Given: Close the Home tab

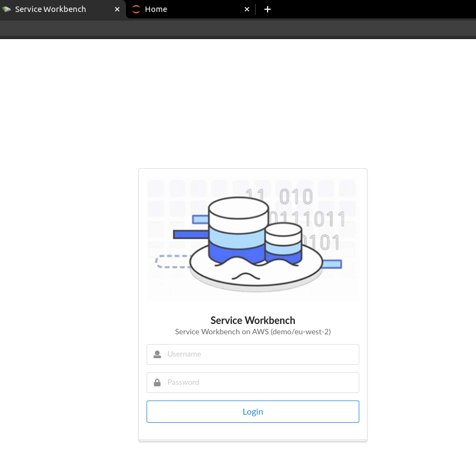Looking at the screenshot, I should [247, 9].
